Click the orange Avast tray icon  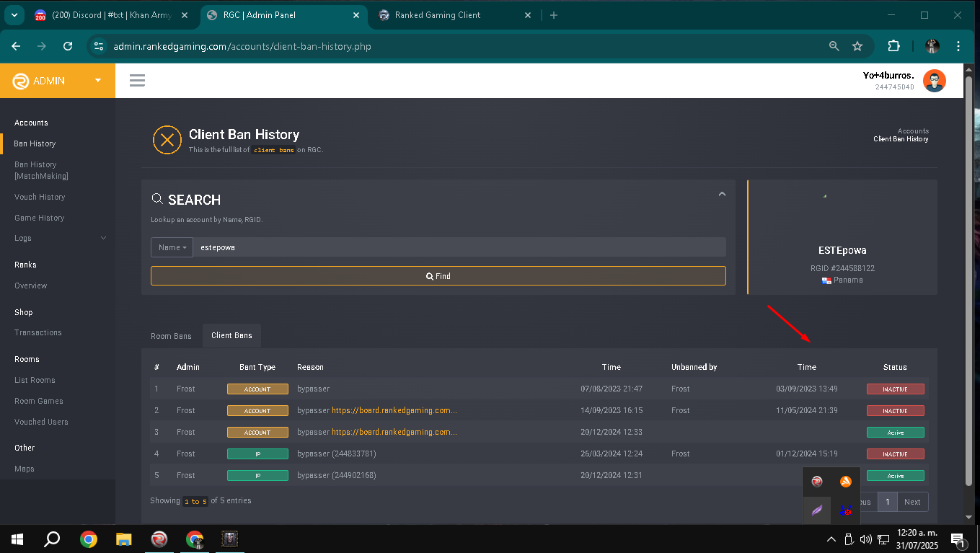point(846,482)
